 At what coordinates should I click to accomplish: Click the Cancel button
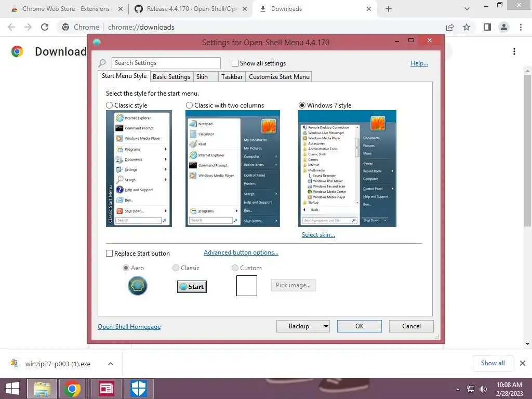coord(411,326)
